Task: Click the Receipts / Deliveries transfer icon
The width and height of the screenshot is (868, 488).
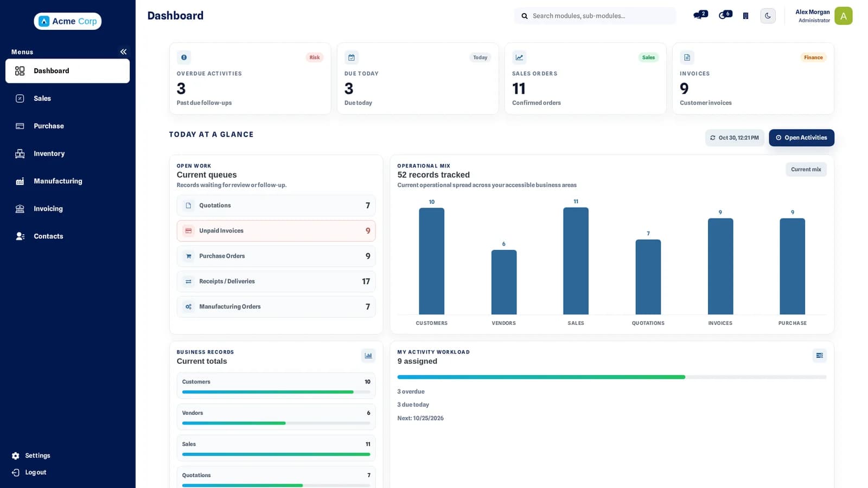Action: pyautogui.click(x=188, y=281)
